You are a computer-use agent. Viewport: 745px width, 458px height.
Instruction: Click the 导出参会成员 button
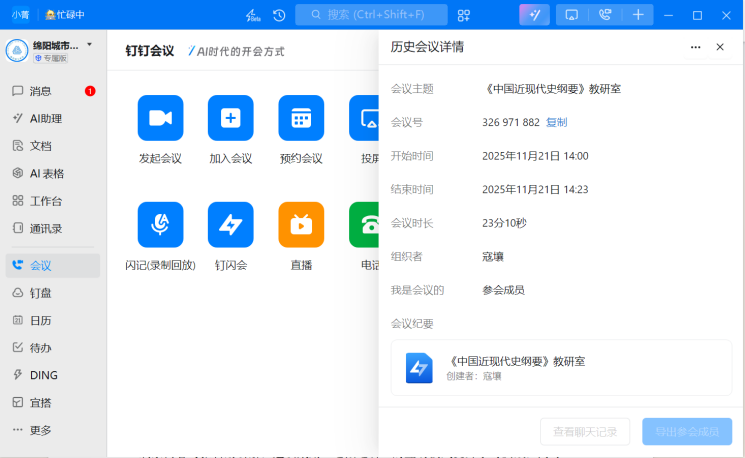point(687,431)
